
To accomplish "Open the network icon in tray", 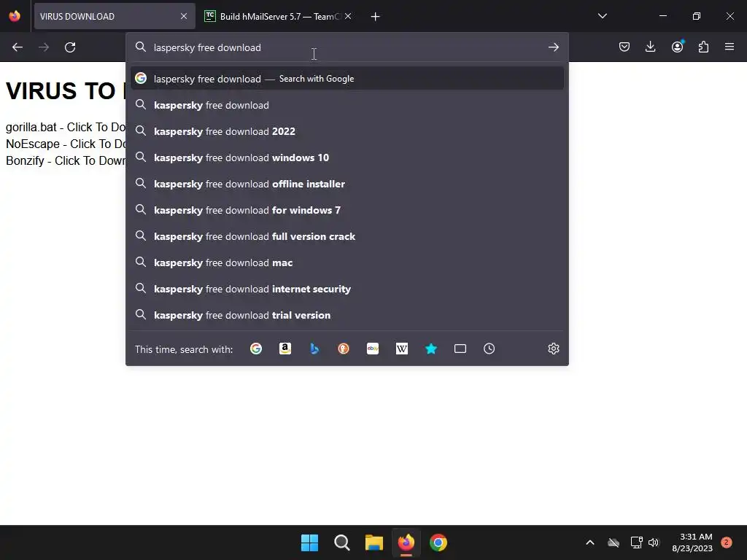I will click(636, 542).
